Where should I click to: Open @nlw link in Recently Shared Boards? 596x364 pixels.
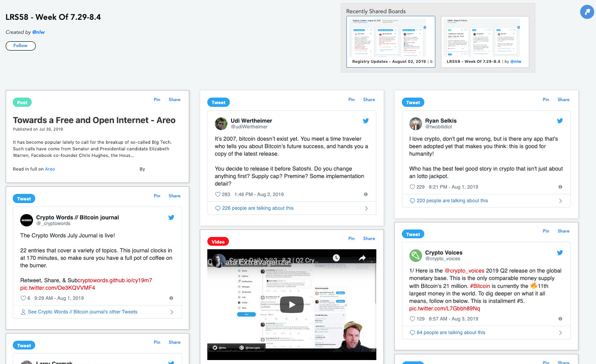(x=516, y=62)
